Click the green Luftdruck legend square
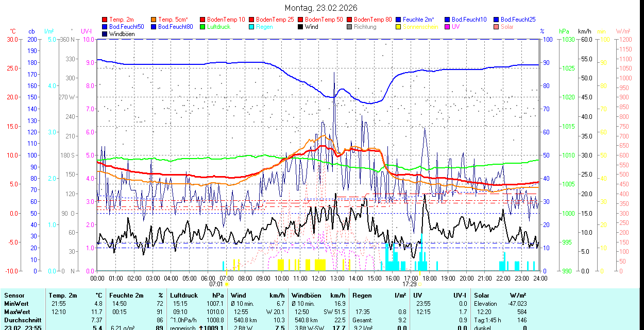This screenshot has width=644, height=330. point(202,27)
